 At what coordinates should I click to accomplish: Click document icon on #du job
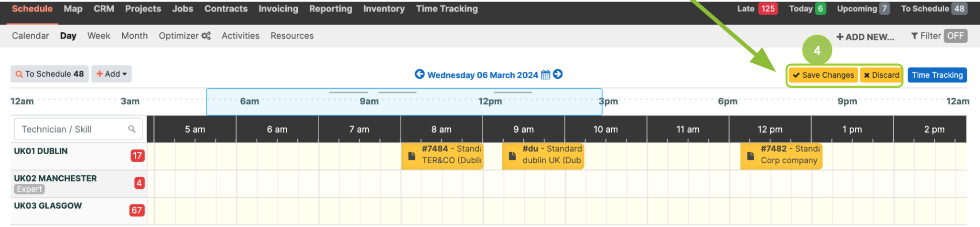pyautogui.click(x=512, y=156)
